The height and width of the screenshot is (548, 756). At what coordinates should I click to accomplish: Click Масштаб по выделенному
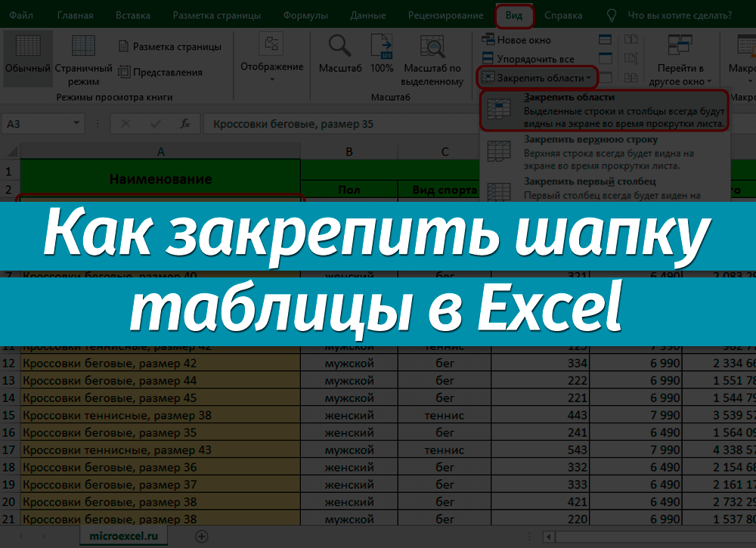point(432,60)
